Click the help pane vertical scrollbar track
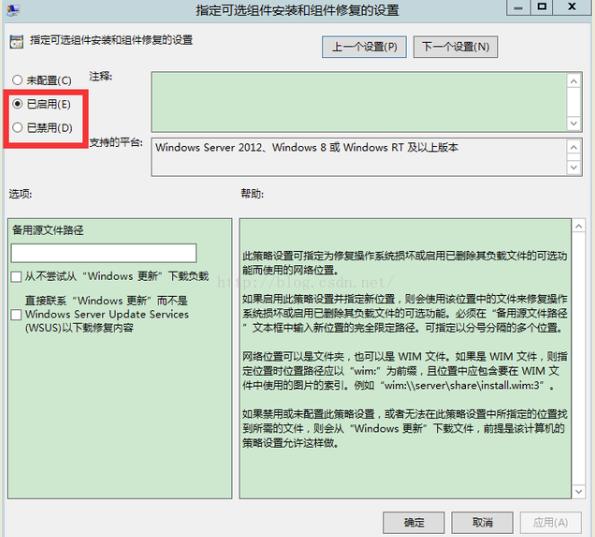The width and height of the screenshot is (595, 537). click(x=579, y=359)
